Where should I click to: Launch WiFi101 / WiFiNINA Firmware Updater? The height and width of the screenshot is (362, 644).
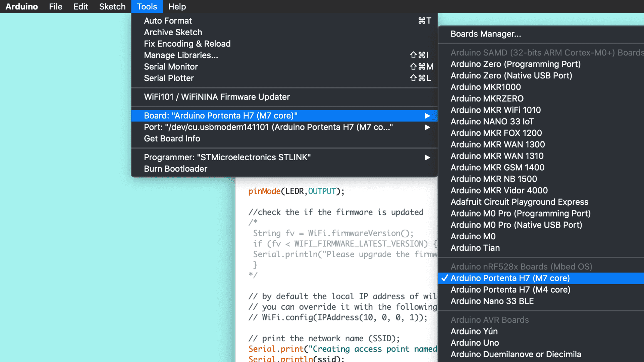(217, 97)
